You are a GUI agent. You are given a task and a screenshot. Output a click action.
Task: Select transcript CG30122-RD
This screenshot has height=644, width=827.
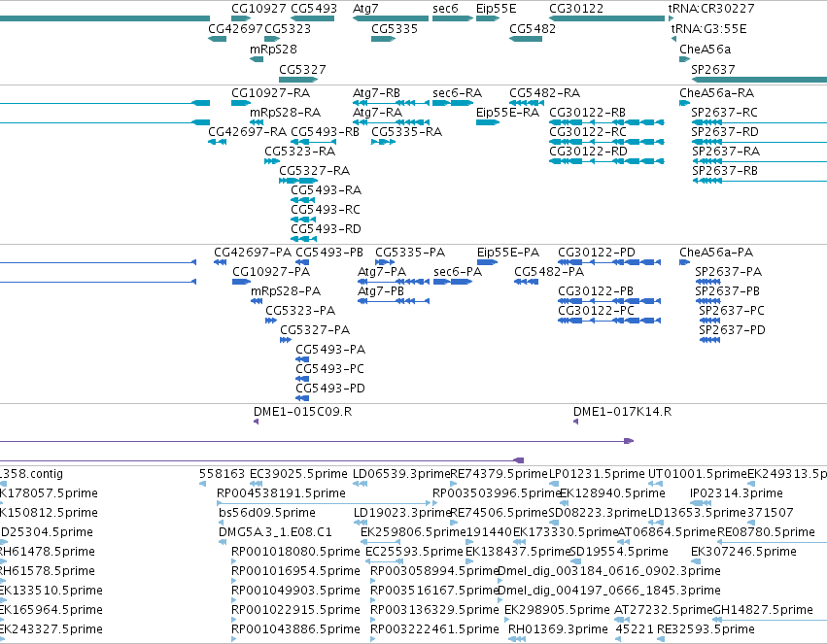[x=589, y=152]
